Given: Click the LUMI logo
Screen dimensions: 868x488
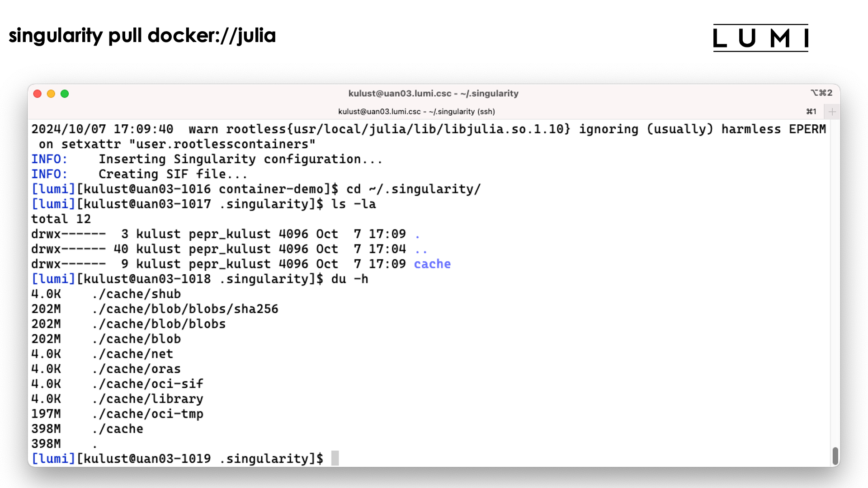Looking at the screenshot, I should 760,38.
